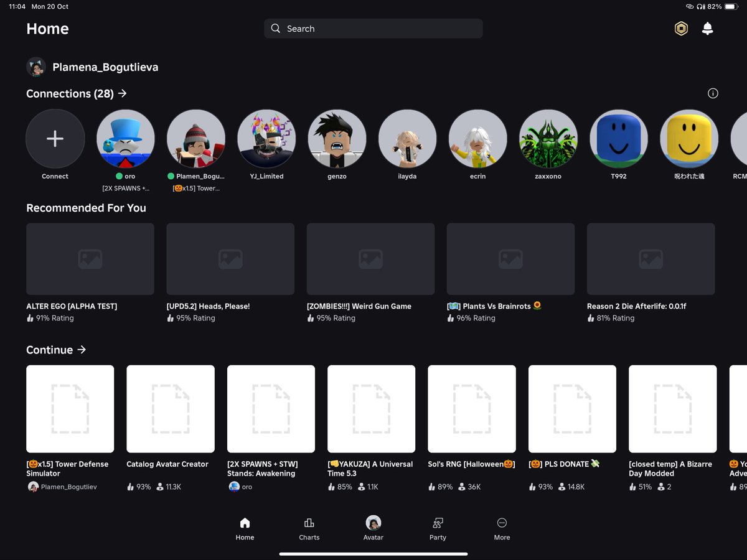Open ilayda's avatar

click(407, 138)
